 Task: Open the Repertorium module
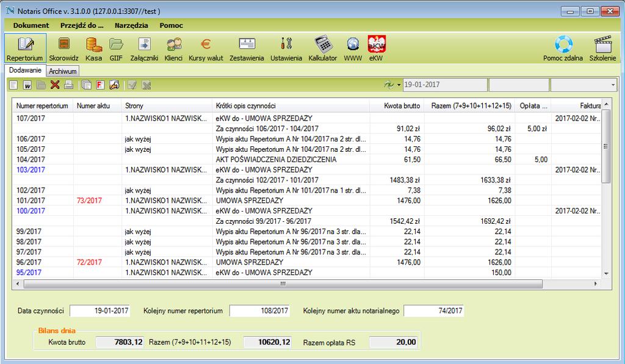tap(25, 48)
